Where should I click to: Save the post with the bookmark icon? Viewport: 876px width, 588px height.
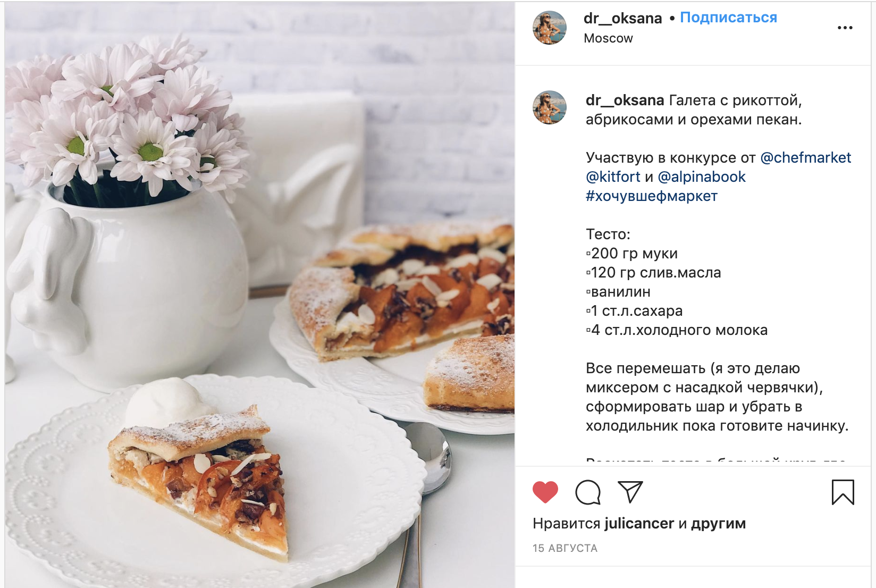click(x=843, y=492)
